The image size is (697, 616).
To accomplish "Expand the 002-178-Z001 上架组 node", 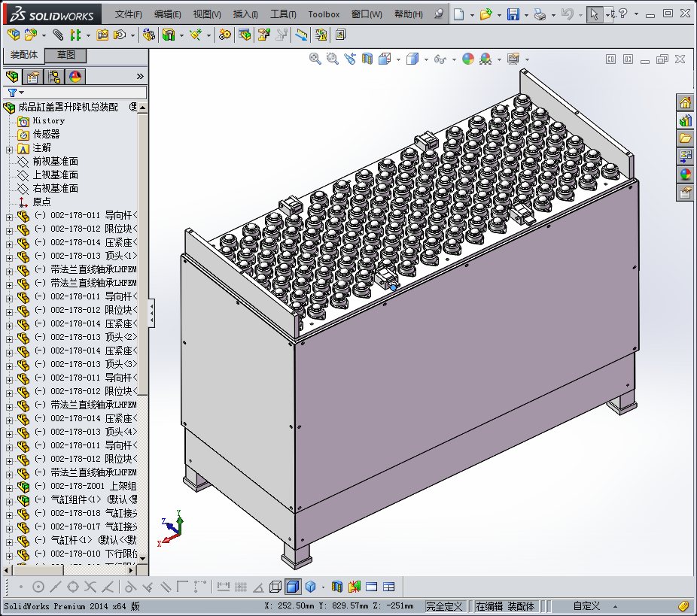I will (9, 488).
